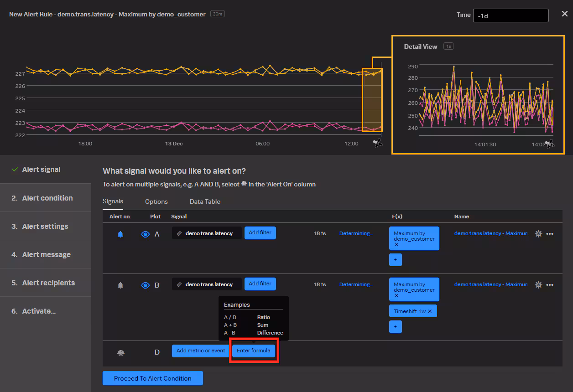Click the multi-signal bell icon in row D
This screenshot has width=573, height=392.
[x=120, y=353]
